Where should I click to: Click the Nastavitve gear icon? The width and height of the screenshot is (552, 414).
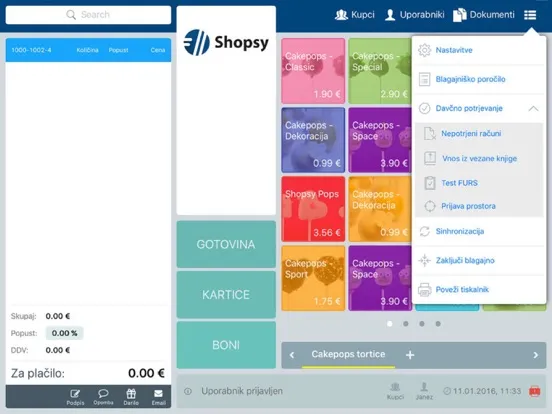click(x=424, y=50)
